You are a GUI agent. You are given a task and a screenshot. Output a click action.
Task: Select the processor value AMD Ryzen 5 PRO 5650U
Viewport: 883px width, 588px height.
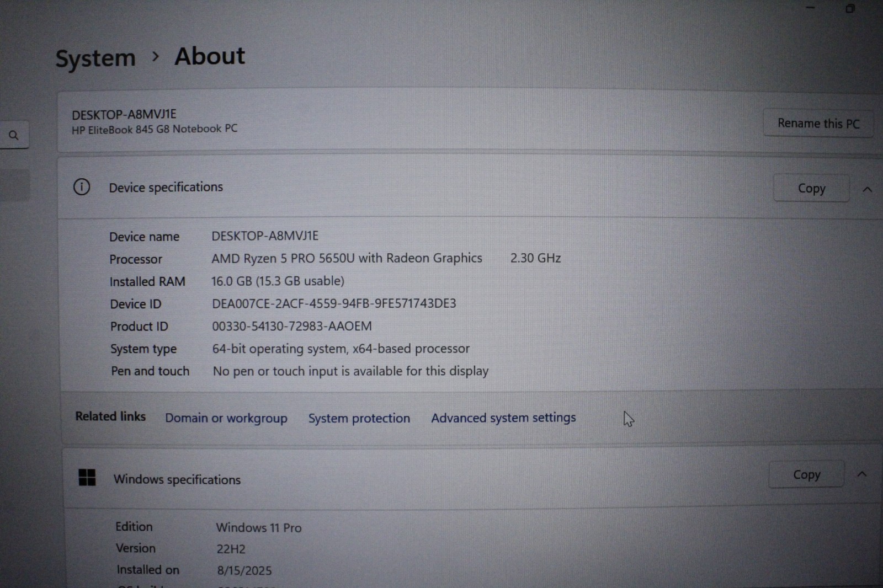(x=347, y=258)
